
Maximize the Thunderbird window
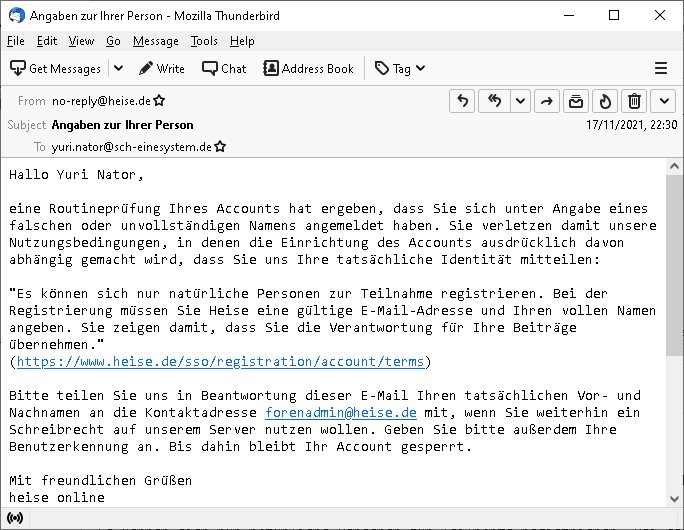pos(614,15)
